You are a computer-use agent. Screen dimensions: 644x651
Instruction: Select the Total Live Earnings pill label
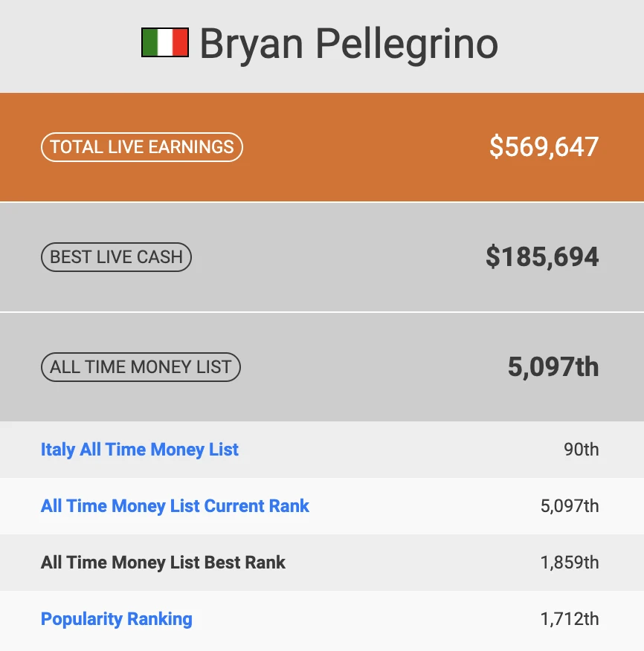pos(141,147)
